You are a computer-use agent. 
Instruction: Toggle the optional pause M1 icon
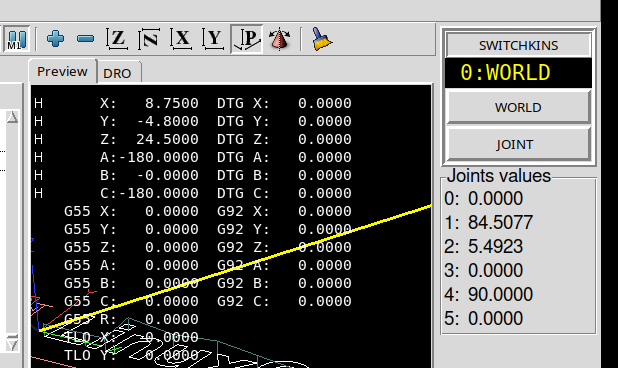click(x=17, y=39)
